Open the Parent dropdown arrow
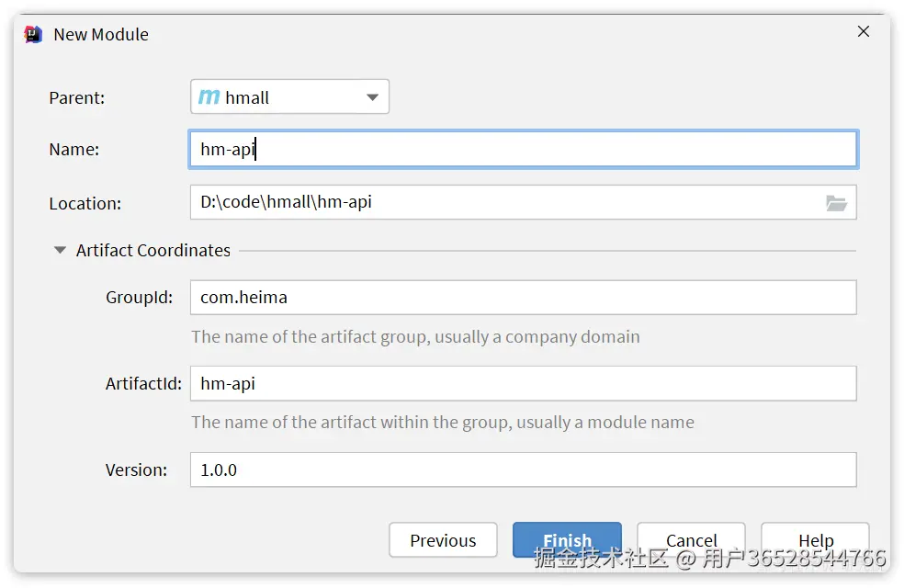 click(x=372, y=97)
